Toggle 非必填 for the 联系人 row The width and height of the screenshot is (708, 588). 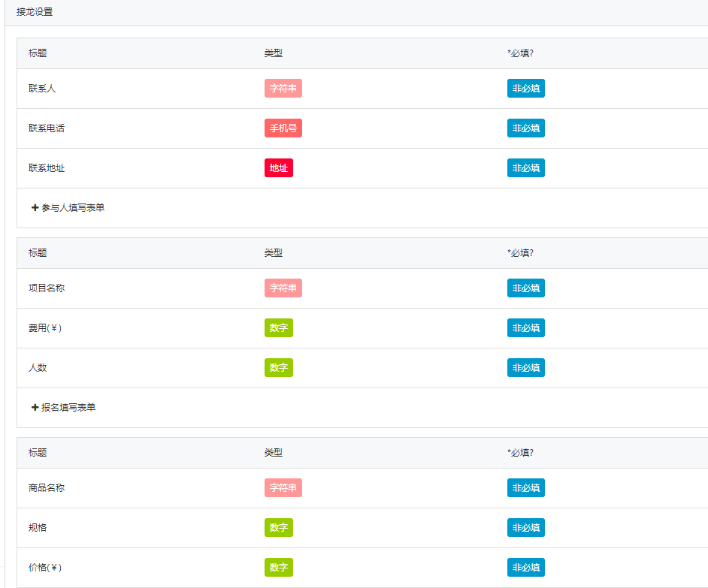click(525, 89)
